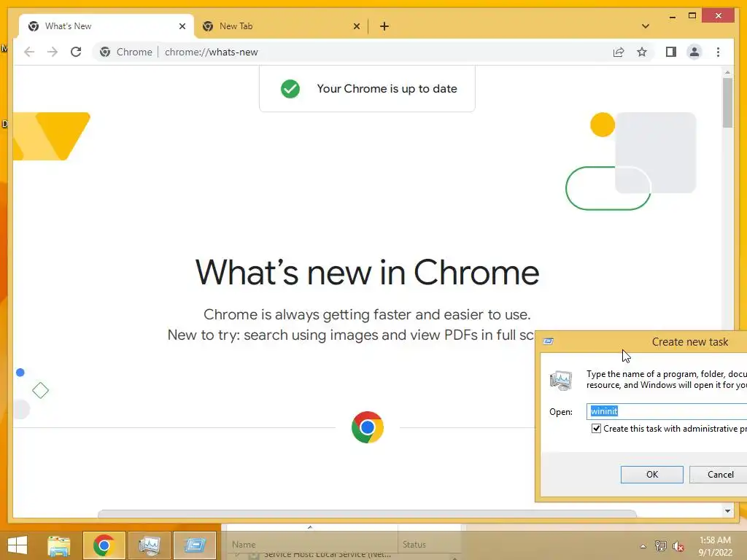This screenshot has height=560, width=747.
Task: Open the clock showing 1:58 AM
Action: (x=715, y=545)
